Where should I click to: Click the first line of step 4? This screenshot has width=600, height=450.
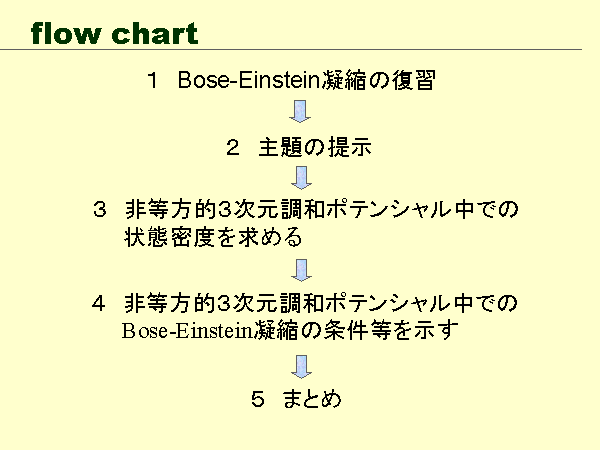tap(321, 303)
